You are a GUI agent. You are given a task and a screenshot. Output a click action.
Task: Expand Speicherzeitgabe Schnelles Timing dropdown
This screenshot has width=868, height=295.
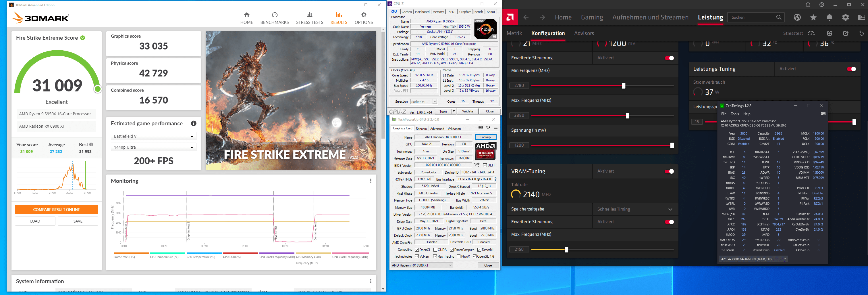[x=635, y=209]
